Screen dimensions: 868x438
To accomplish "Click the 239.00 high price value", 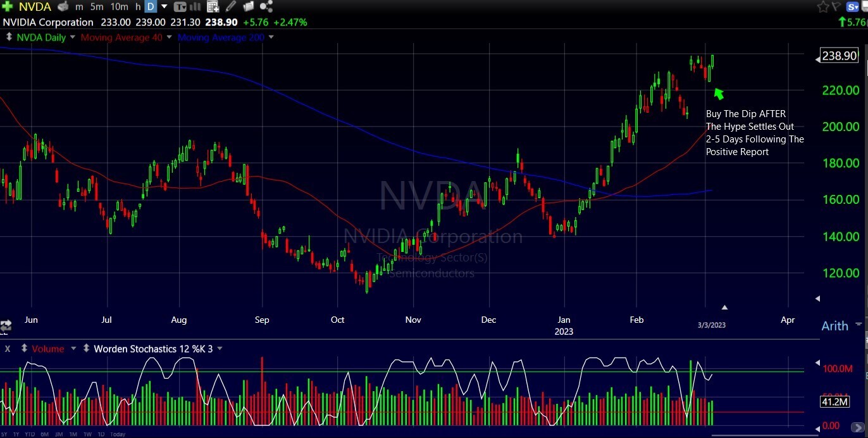I will (151, 22).
